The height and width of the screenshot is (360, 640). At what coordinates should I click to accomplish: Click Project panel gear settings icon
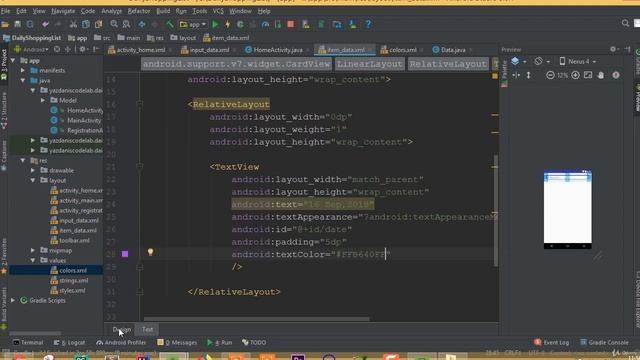(82, 49)
